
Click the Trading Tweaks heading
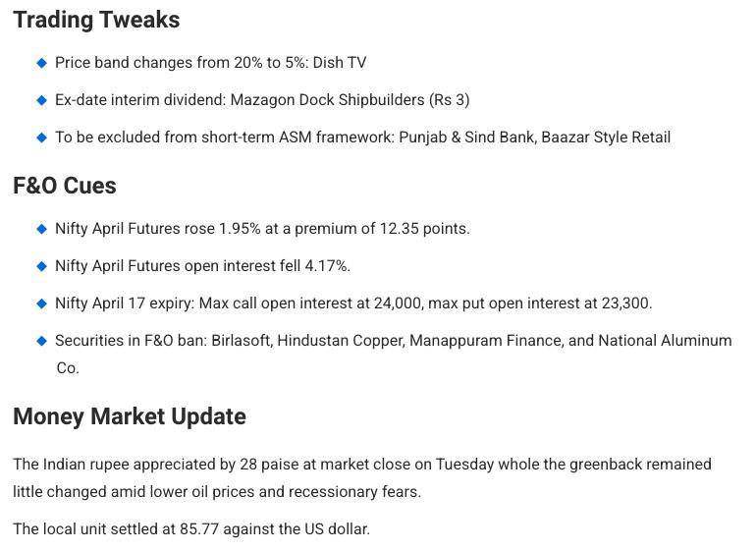coord(96,21)
